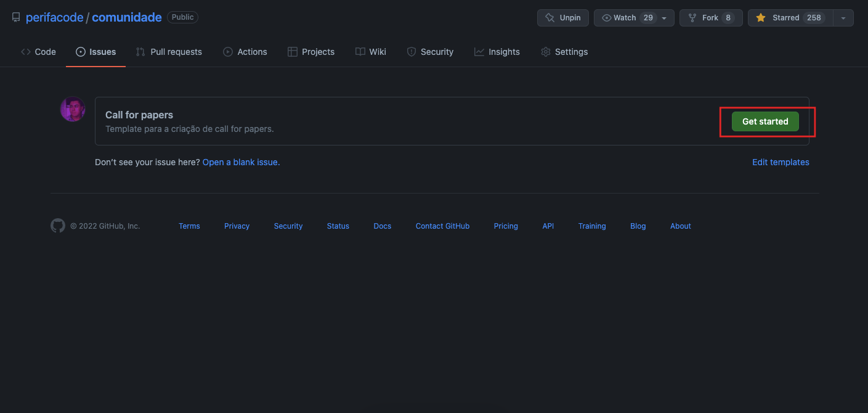Fork the repository

click(711, 18)
